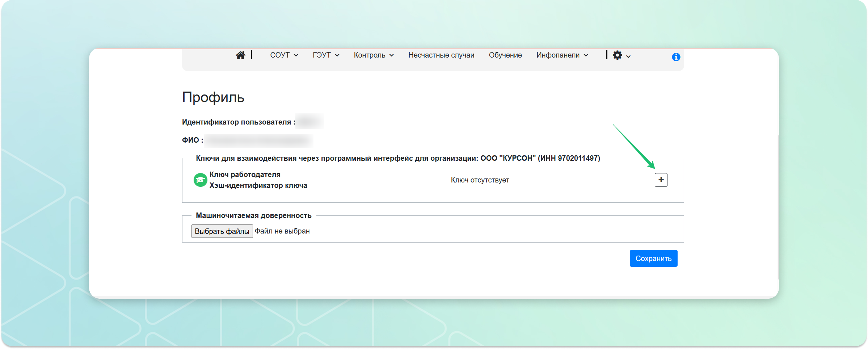868x349 pixels.
Task: Expand the Контроль dropdown menu
Action: point(374,55)
